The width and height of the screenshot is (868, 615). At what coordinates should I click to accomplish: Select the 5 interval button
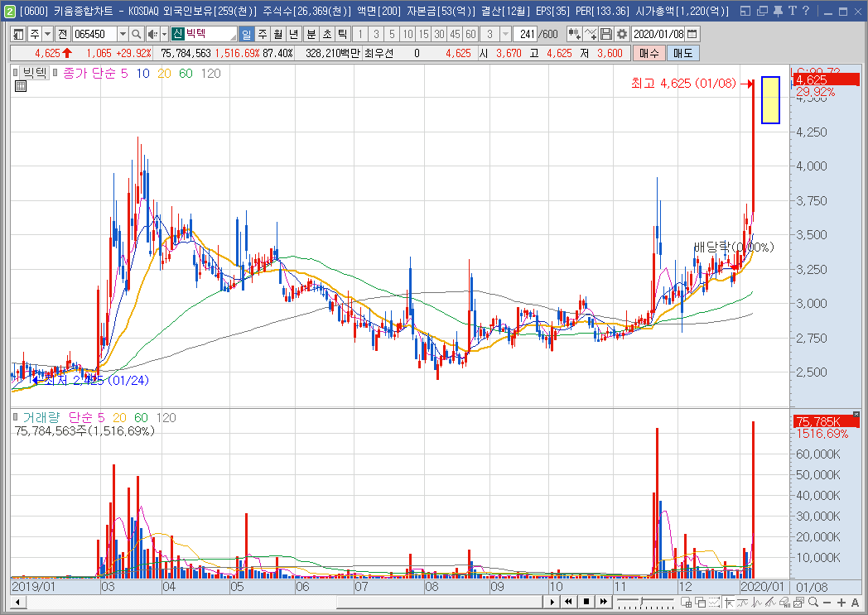click(x=392, y=34)
